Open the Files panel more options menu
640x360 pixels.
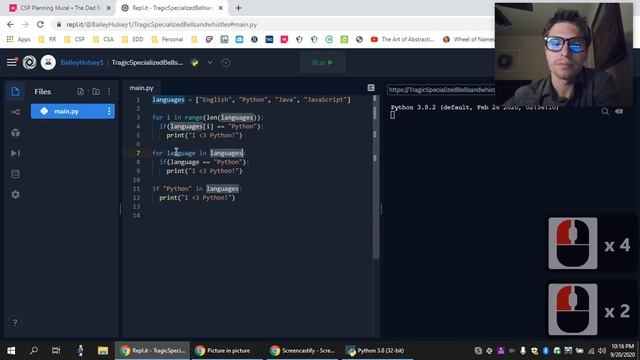tap(109, 91)
